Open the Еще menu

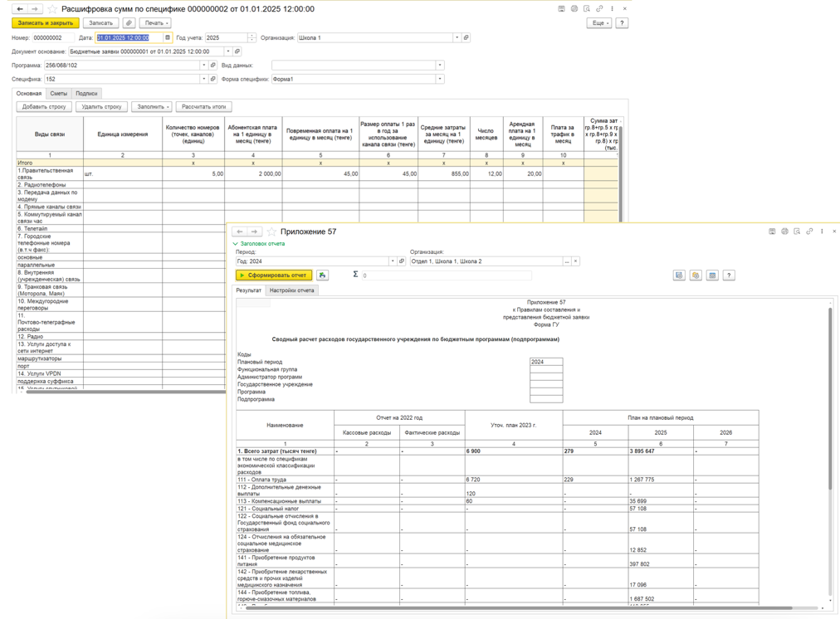598,23
